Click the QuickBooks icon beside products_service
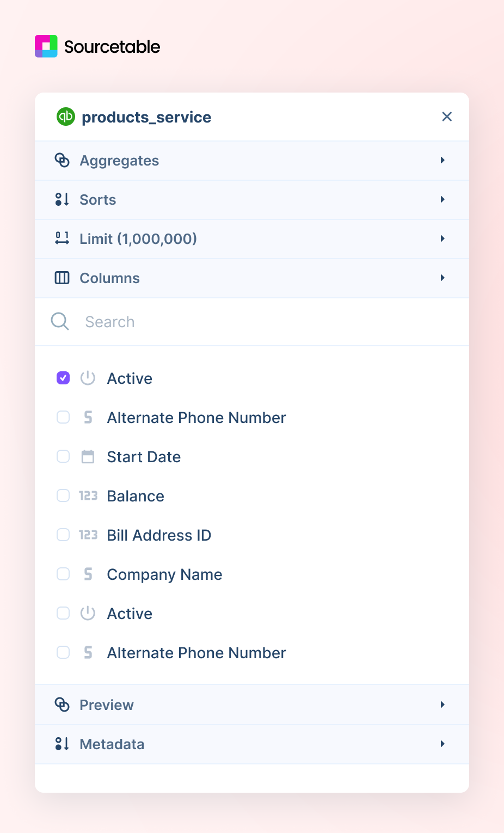 point(65,117)
